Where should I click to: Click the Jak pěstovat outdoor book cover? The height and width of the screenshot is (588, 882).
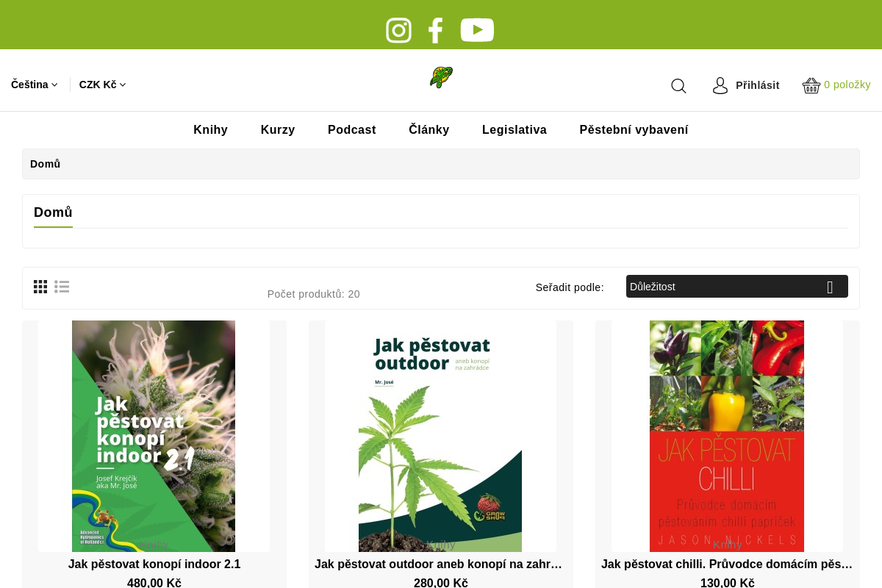(440, 436)
